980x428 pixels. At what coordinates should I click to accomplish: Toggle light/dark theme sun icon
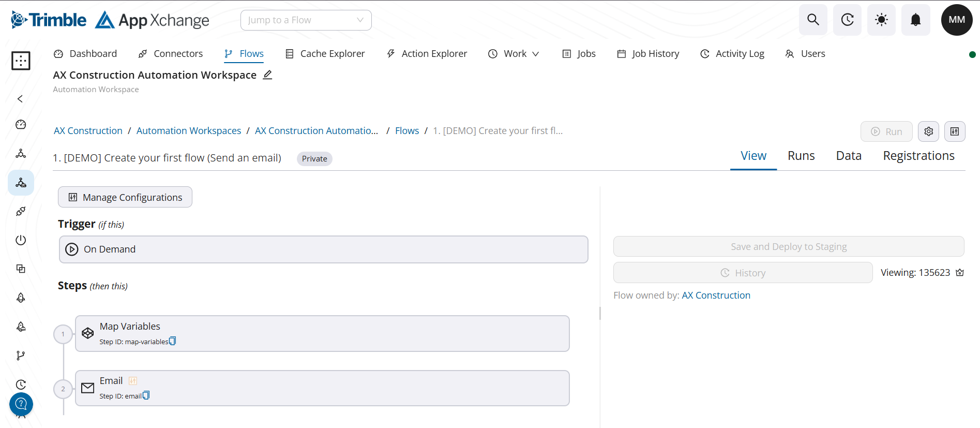[881, 20]
